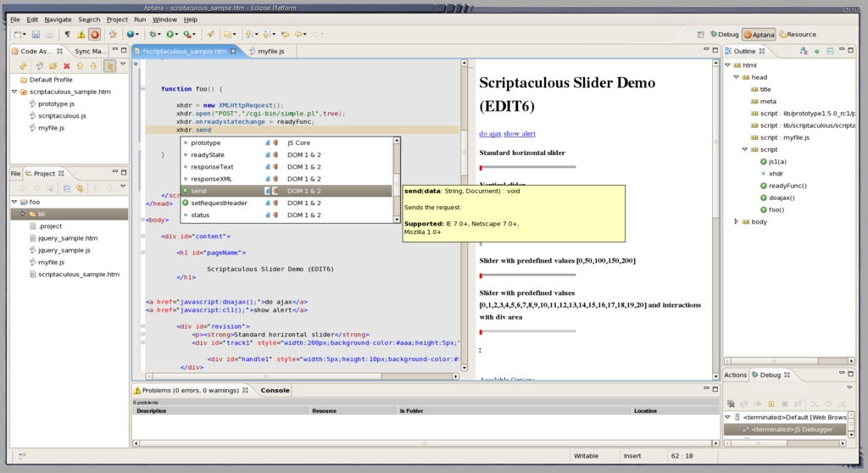Click the Save icon in main toolbar
868x473 pixels.
click(x=36, y=35)
